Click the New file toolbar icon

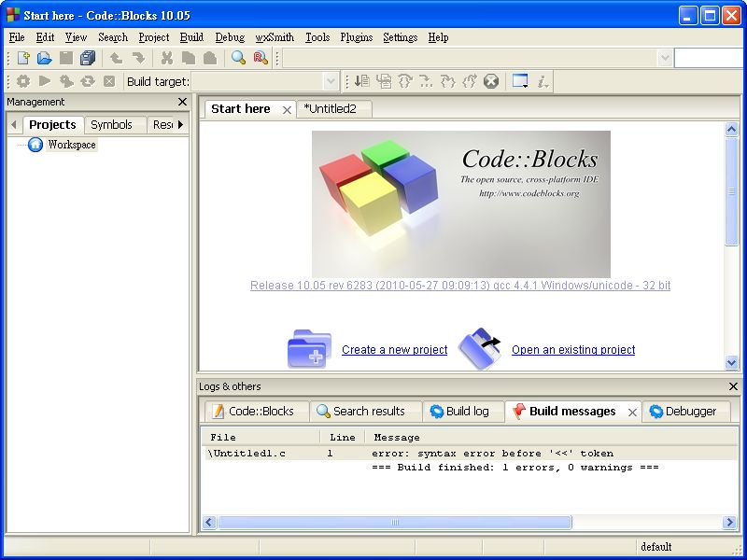pos(22,58)
